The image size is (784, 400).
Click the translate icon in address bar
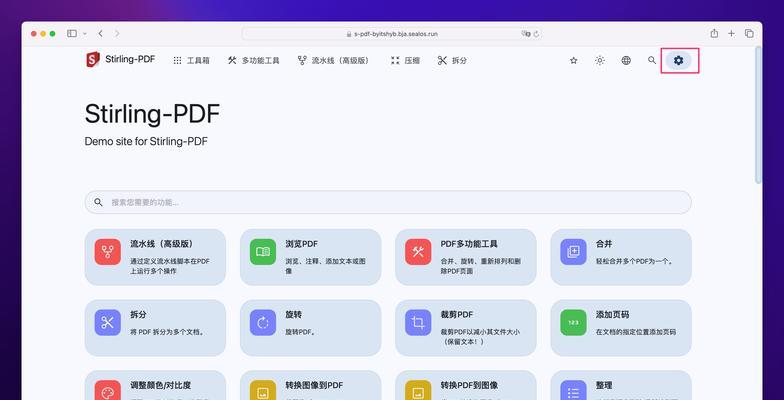click(x=526, y=34)
